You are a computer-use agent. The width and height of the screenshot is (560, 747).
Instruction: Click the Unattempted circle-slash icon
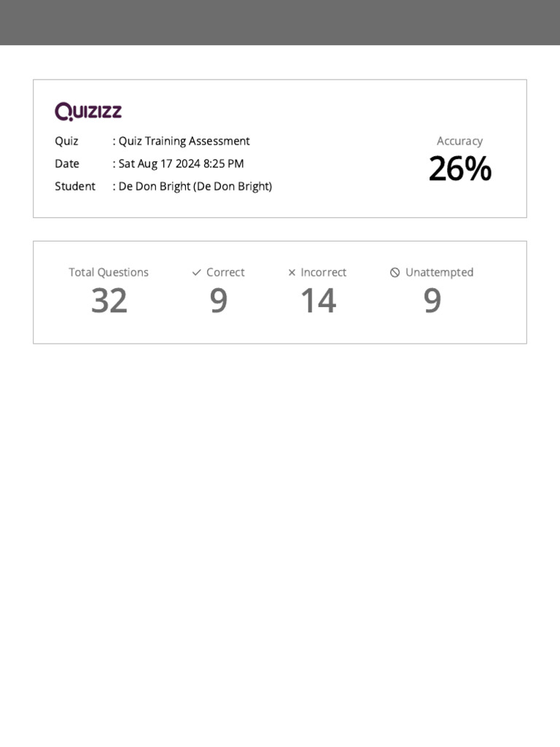pos(395,273)
